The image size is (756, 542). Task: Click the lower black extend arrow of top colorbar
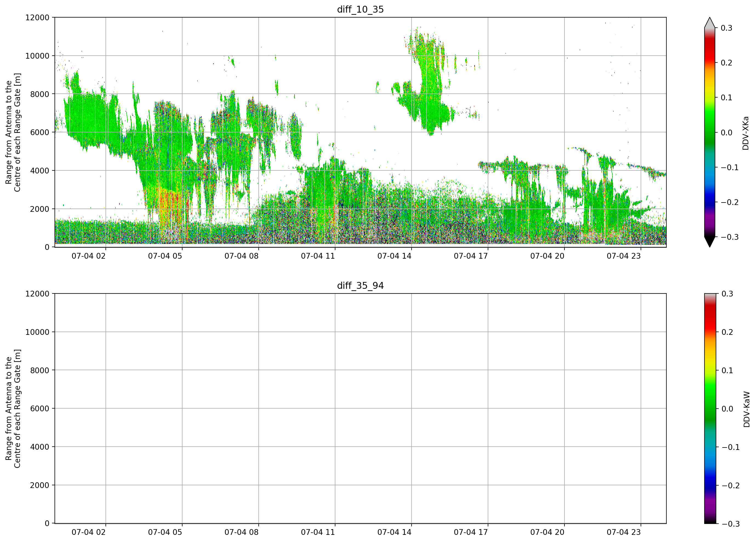point(710,242)
